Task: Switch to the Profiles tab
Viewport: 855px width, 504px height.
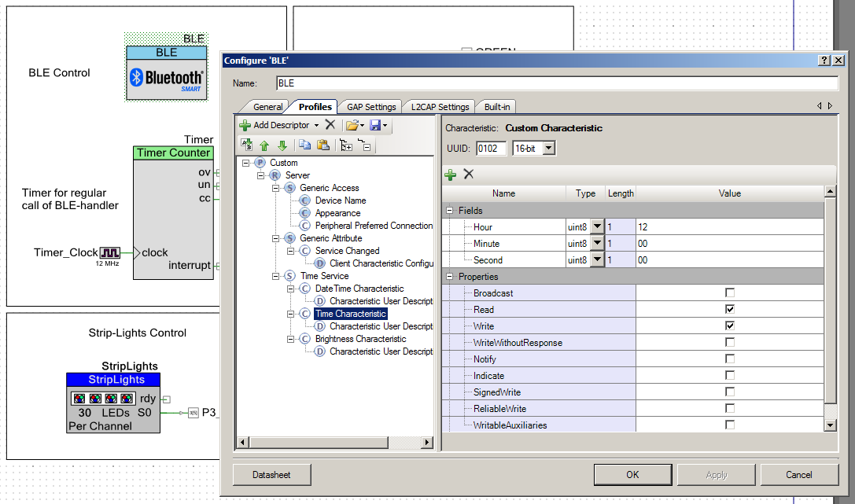Action: 315,107
